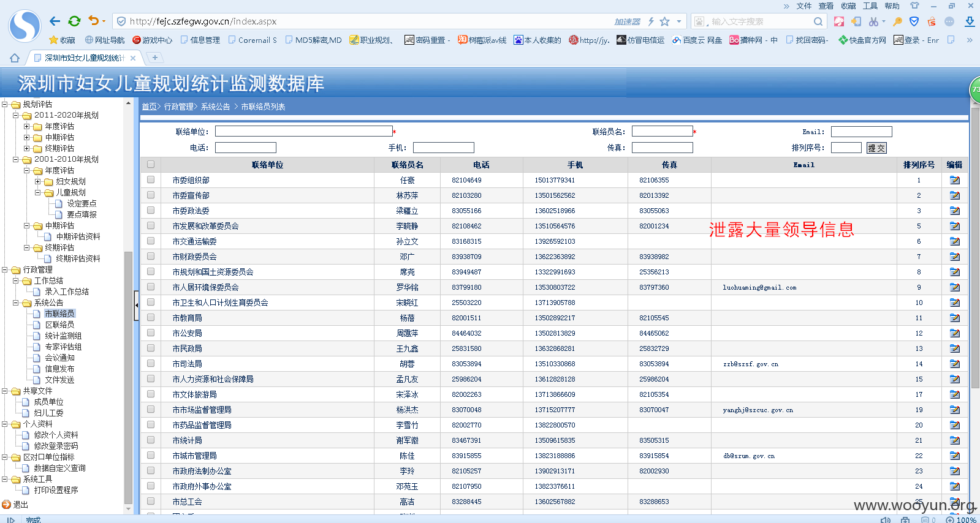This screenshot has width=980, height=523.
Task: Click the search magnifier icon
Action: 818,21
